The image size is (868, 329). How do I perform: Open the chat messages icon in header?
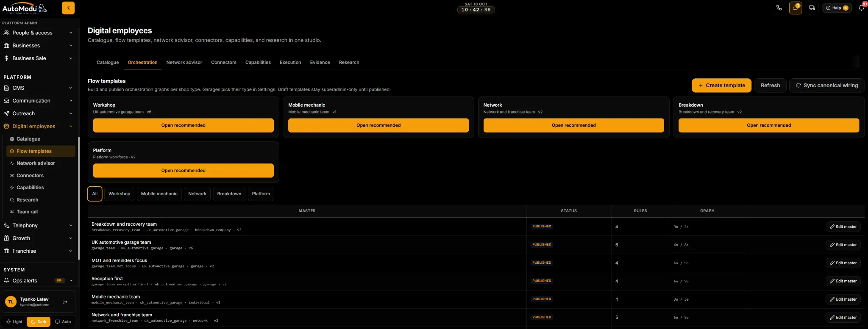tap(796, 8)
